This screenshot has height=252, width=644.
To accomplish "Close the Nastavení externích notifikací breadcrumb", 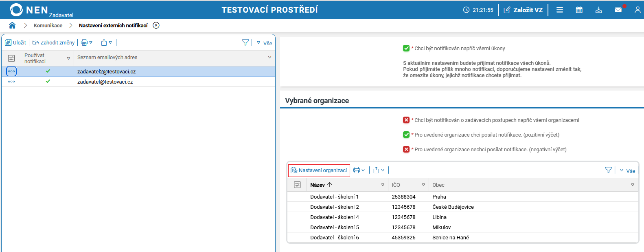I will coord(156,25).
